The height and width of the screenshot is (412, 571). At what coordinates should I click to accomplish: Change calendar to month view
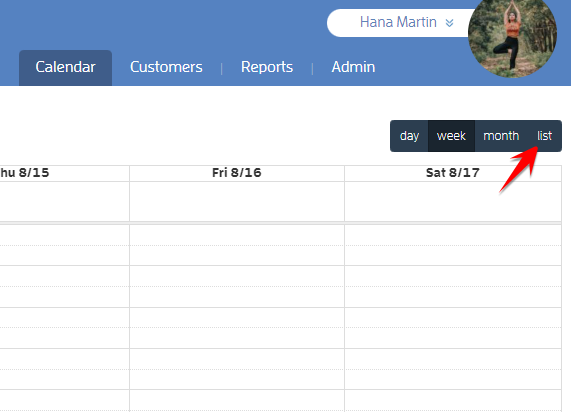tap(501, 136)
